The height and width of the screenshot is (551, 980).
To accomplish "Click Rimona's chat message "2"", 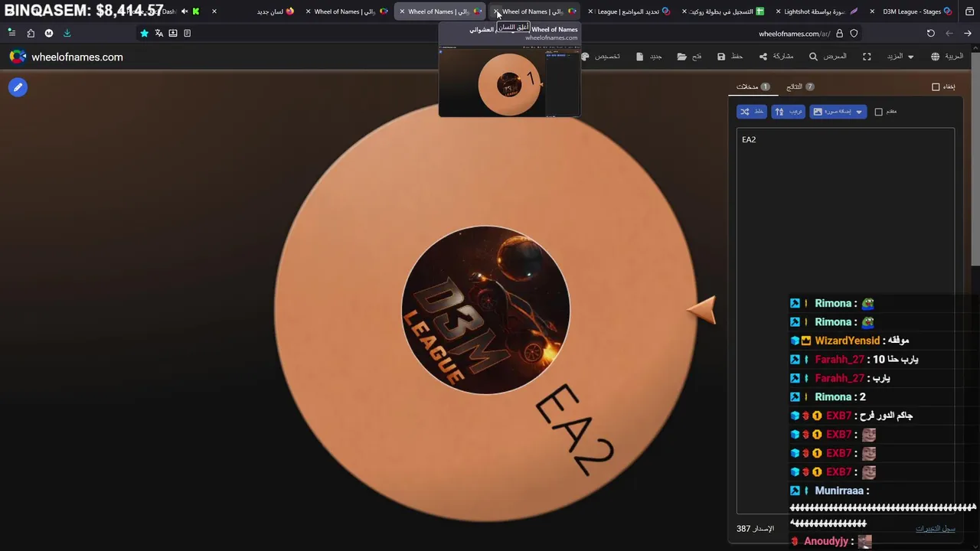I will click(x=863, y=397).
